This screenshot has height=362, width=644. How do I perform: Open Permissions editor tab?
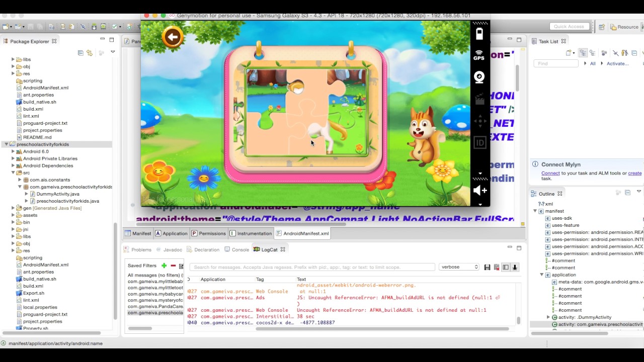tap(208, 233)
